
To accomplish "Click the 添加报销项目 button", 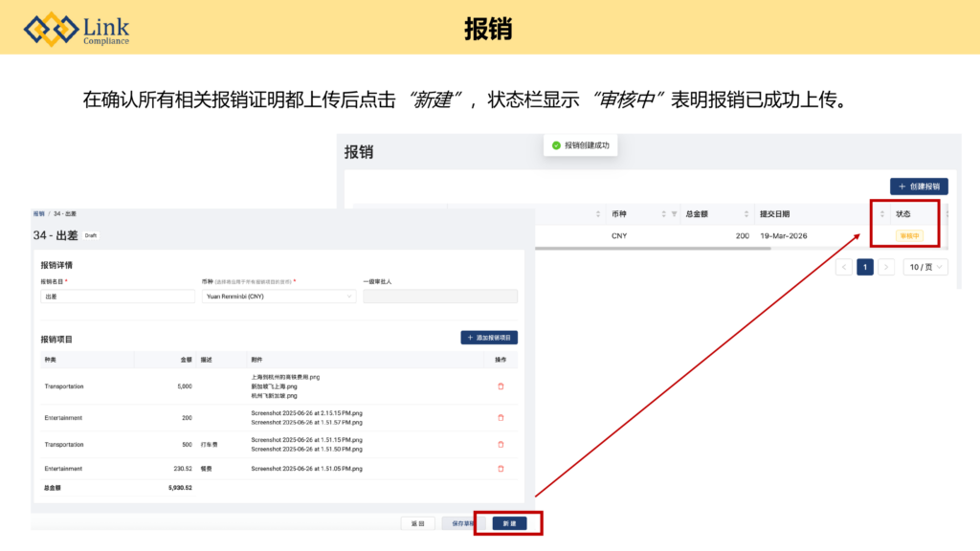I will 489,338.
